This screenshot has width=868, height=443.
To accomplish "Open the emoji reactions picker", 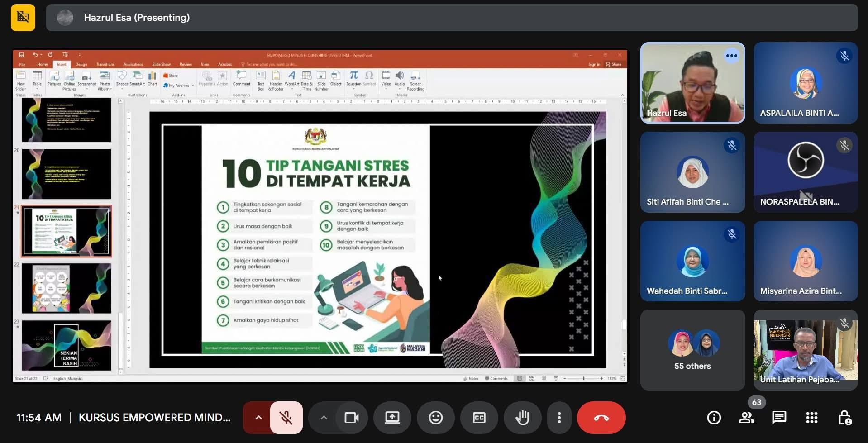I will (x=435, y=418).
